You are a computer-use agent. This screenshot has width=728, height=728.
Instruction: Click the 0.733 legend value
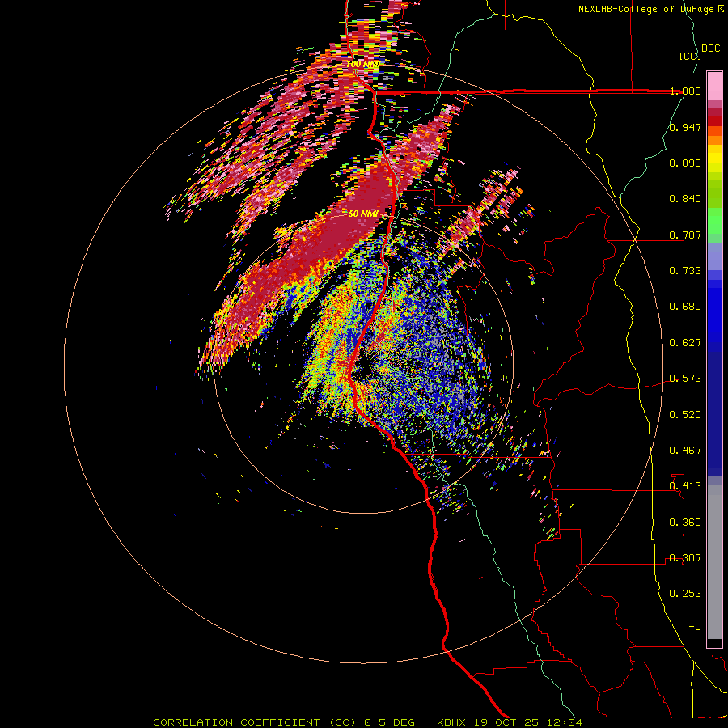(685, 271)
